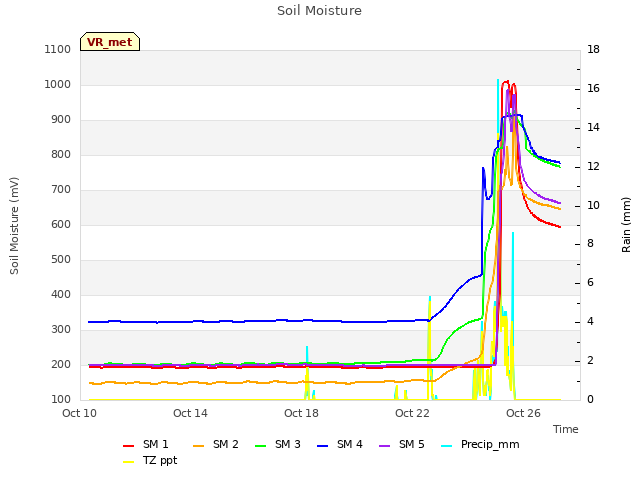Toggle the TZ ppt legend entry
The image size is (640, 480).
coord(150,461)
